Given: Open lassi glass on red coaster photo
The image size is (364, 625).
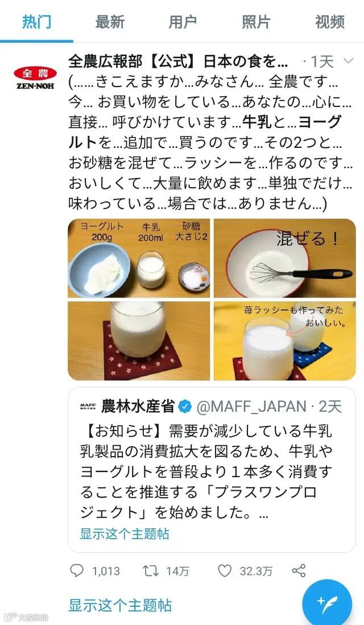Looking at the screenshot, I should [139, 341].
